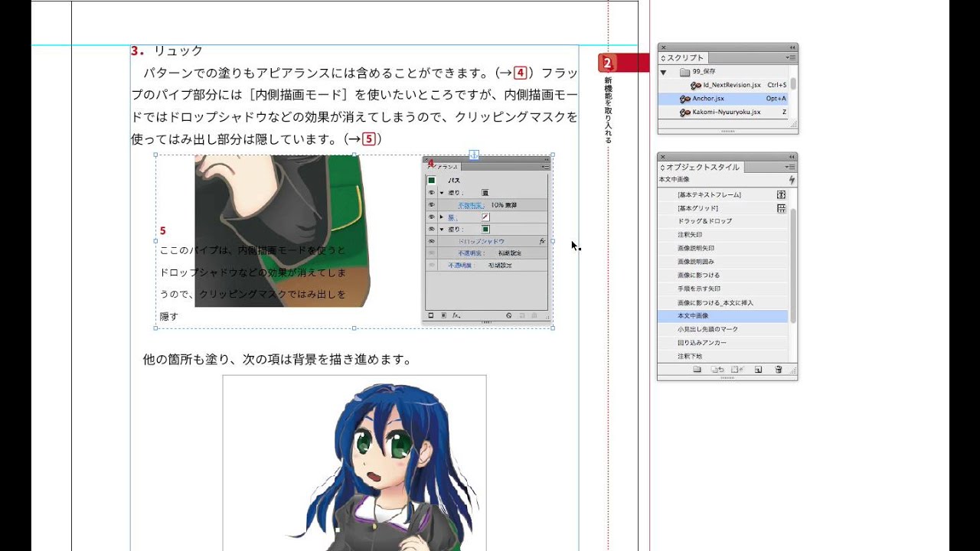Apply the 手順を示す矢印 object style
This screenshot has height=551, width=980.
coord(724,289)
